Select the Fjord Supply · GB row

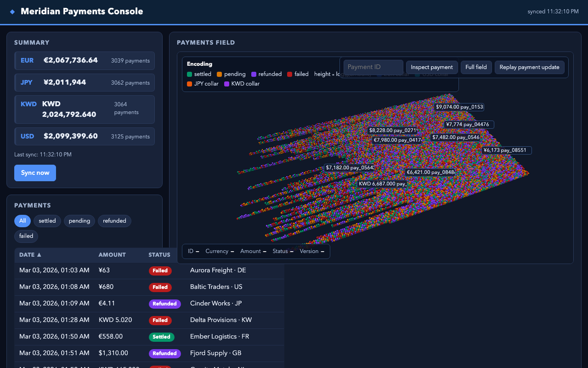pyautogui.click(x=149, y=353)
